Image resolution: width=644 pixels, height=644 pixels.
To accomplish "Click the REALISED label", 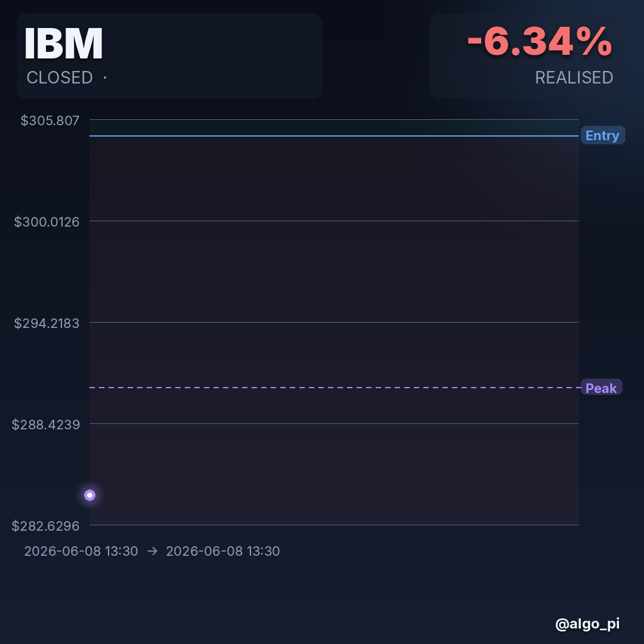I will pyautogui.click(x=574, y=78).
